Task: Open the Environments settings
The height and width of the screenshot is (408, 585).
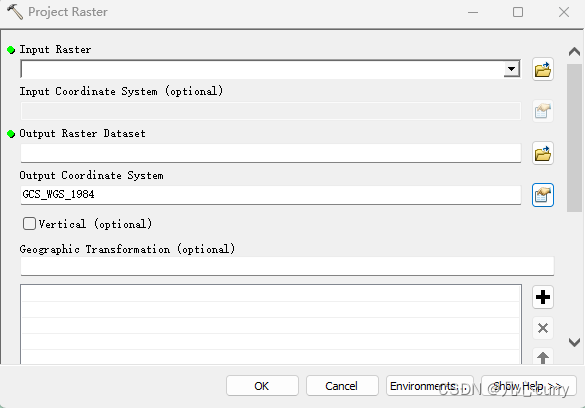Action: (x=430, y=386)
